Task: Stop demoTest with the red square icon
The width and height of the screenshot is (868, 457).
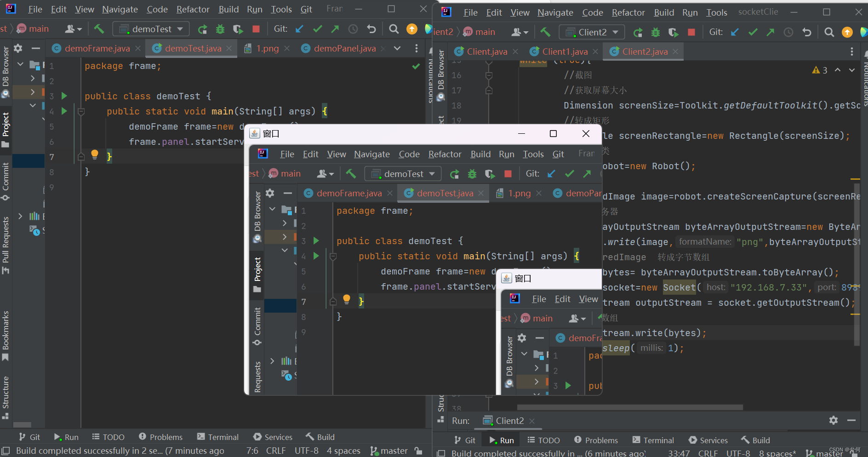Action: (256, 29)
